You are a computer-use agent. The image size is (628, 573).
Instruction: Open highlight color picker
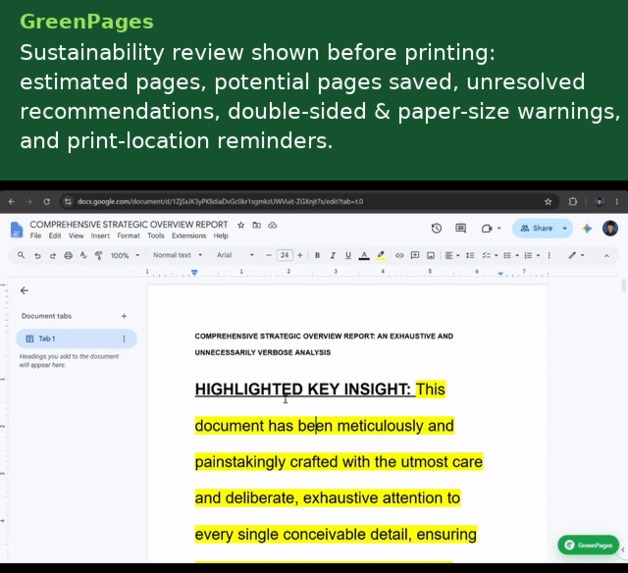pyautogui.click(x=380, y=255)
